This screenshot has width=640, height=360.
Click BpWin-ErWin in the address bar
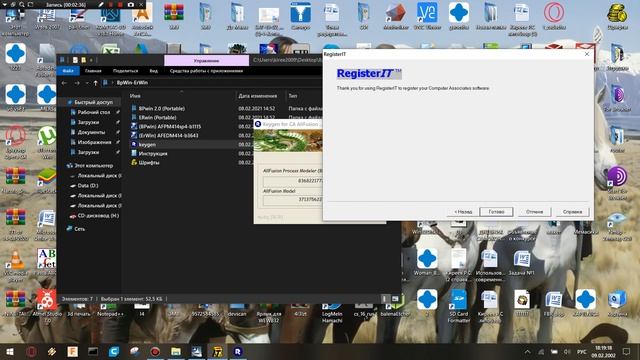tap(132, 83)
